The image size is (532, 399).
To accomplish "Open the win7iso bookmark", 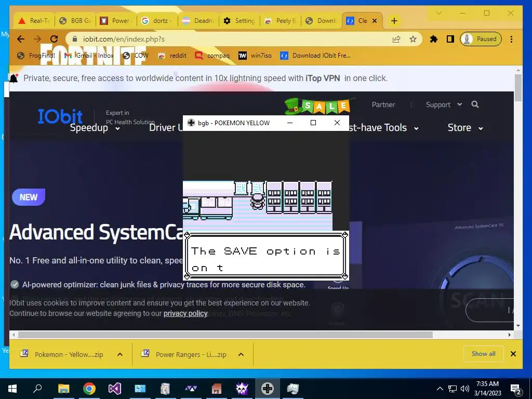I will coord(255,55).
